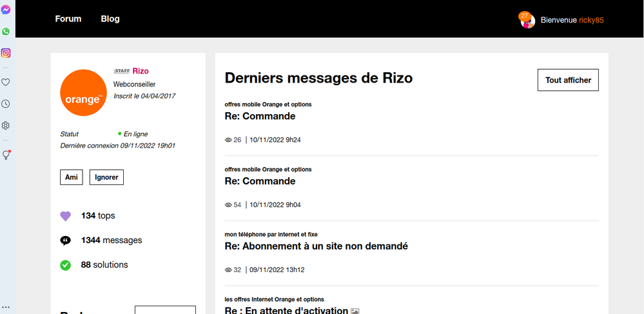Screen dimensions: 644x314
Task: Click the En ligne status text
Action: point(135,134)
